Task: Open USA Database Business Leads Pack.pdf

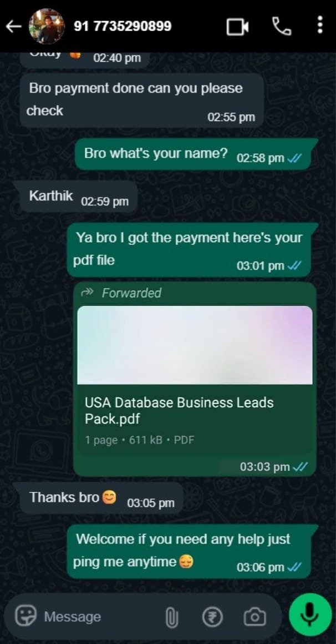Action: click(179, 411)
